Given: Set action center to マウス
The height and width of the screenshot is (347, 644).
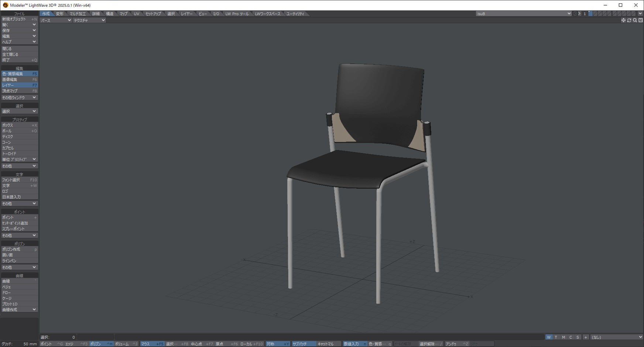Looking at the screenshot, I should (152, 344).
